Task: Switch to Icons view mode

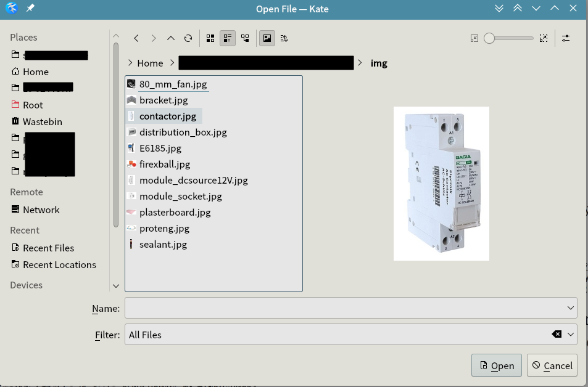Action: coord(210,38)
